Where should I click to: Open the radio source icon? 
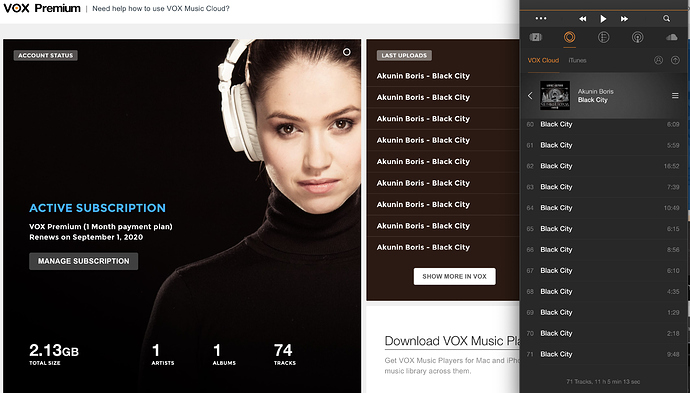(x=637, y=37)
